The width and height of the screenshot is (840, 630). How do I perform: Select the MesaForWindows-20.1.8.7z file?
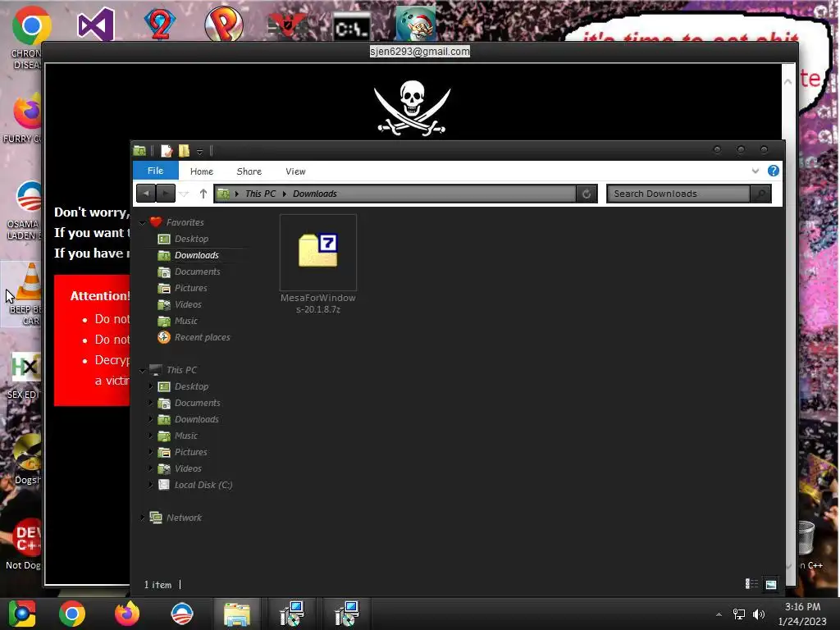tap(318, 265)
